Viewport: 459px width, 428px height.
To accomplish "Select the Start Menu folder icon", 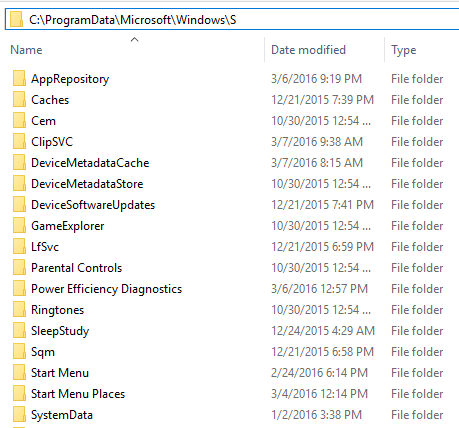I will 19,373.
